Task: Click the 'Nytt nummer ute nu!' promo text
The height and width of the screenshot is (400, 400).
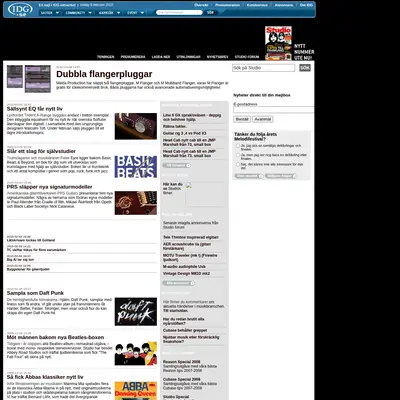Action: (304, 52)
